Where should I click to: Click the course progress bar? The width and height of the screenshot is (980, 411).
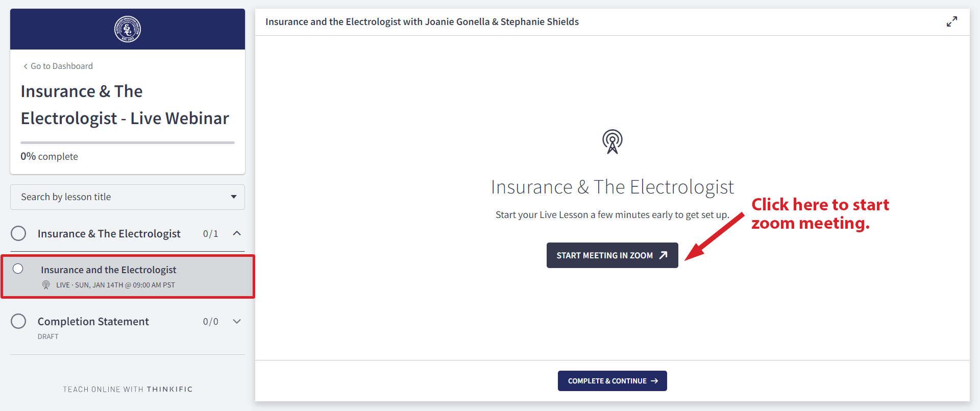(x=128, y=142)
